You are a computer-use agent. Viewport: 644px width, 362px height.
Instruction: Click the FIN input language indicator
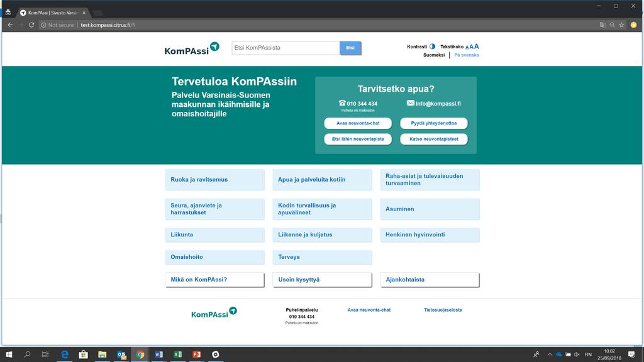point(588,354)
